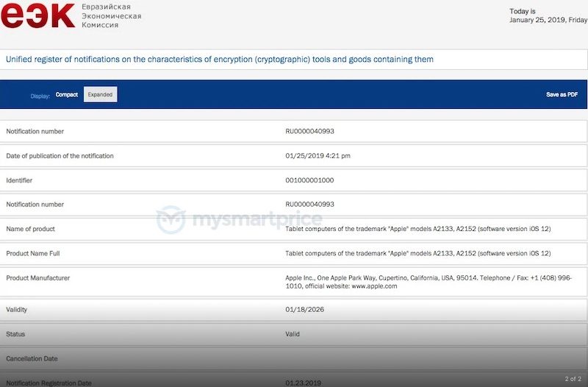Click the publication date value '01/25/2019 4:21 pm'
588x387 pixels.
[x=318, y=156]
